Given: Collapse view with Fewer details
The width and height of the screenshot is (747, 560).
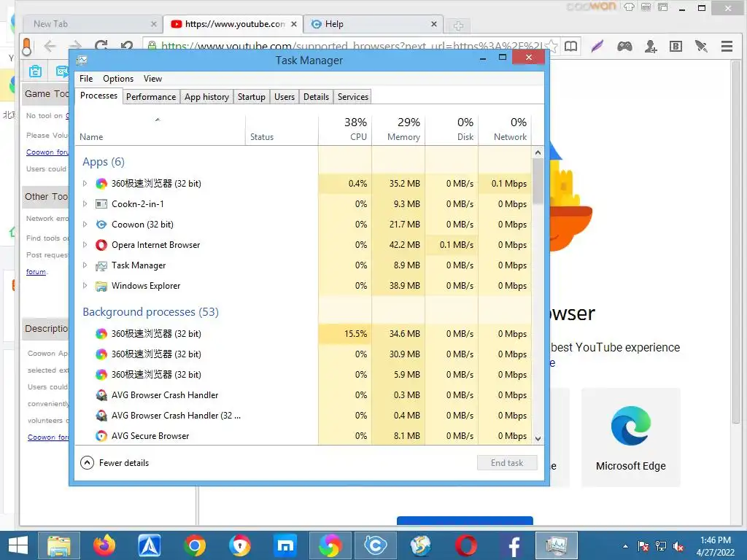Looking at the screenshot, I should coord(115,463).
